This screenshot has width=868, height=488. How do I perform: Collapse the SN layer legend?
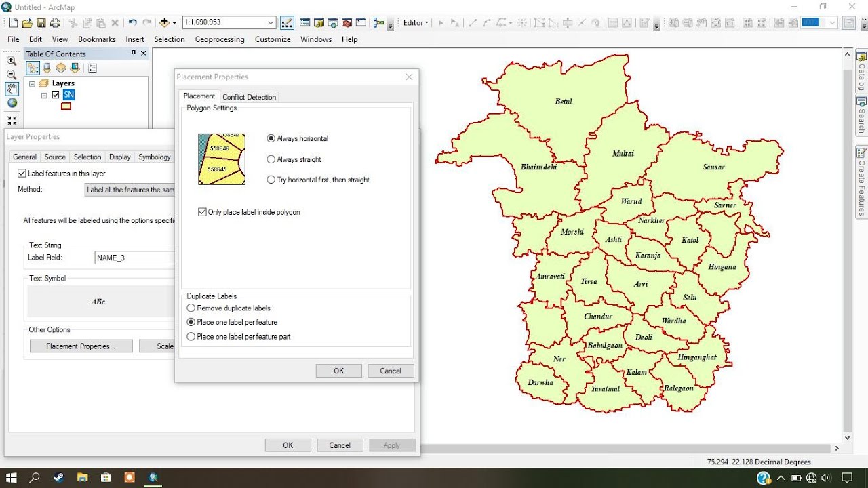44,96
